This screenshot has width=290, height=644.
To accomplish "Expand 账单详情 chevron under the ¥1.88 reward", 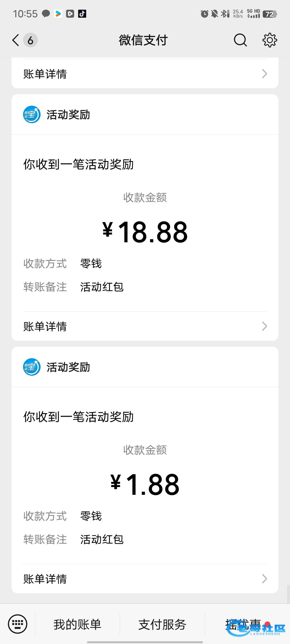I will coord(264,579).
